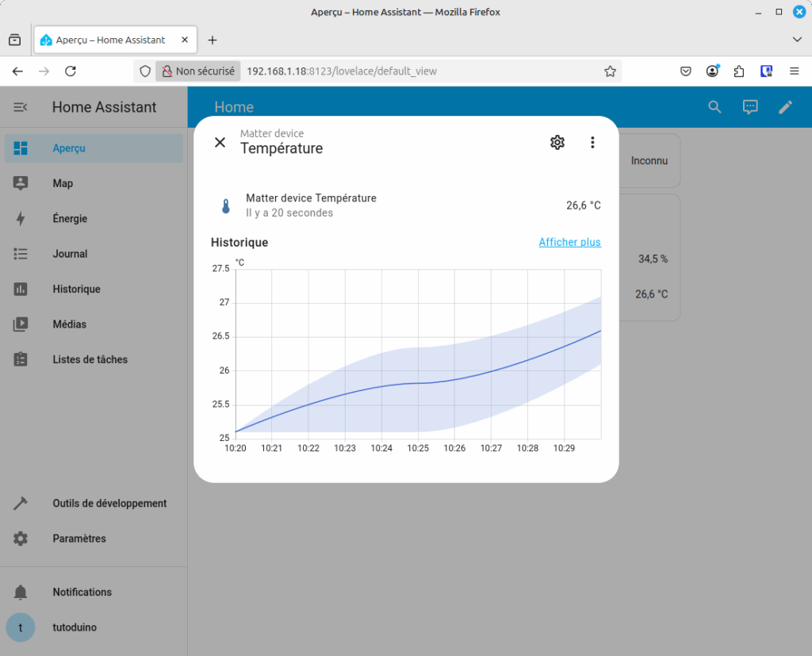This screenshot has height=656, width=812.
Task: Open the dialog's three-dot overflow menu
Action: pyautogui.click(x=592, y=142)
